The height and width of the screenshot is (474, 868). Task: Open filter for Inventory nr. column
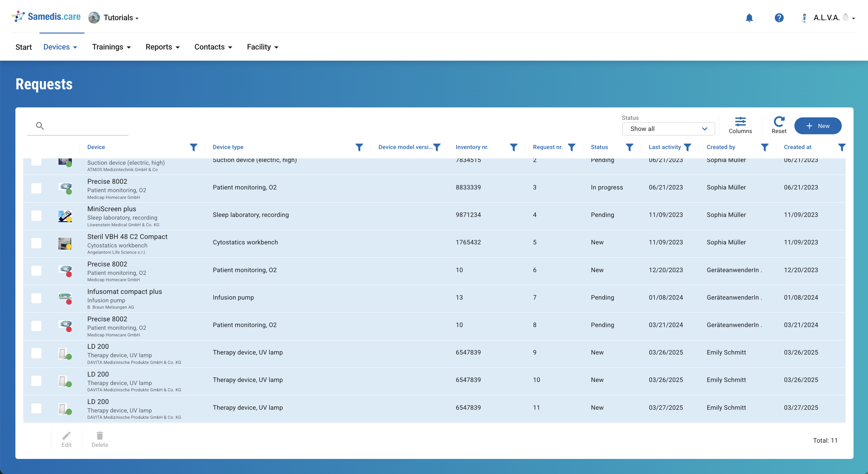[513, 147]
